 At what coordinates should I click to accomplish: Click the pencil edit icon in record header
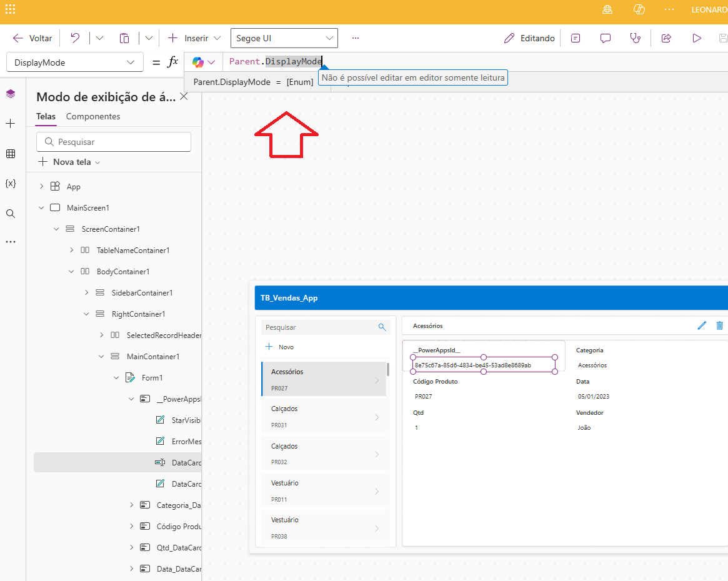[702, 325]
